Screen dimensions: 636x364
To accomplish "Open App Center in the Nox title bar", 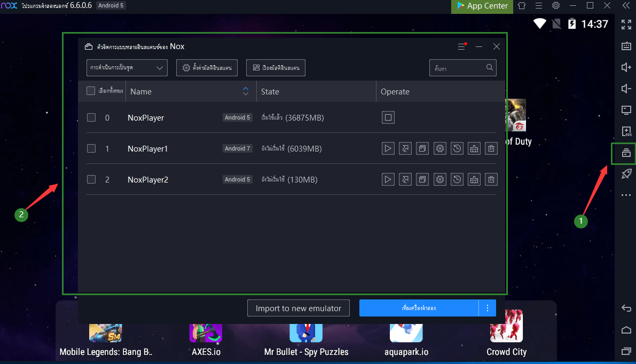I will tap(482, 6).
